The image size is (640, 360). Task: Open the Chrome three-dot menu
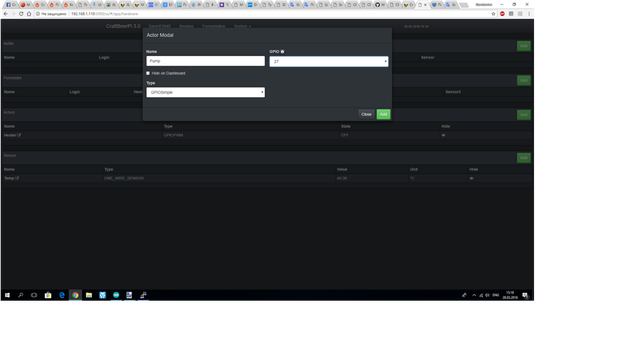click(x=529, y=13)
